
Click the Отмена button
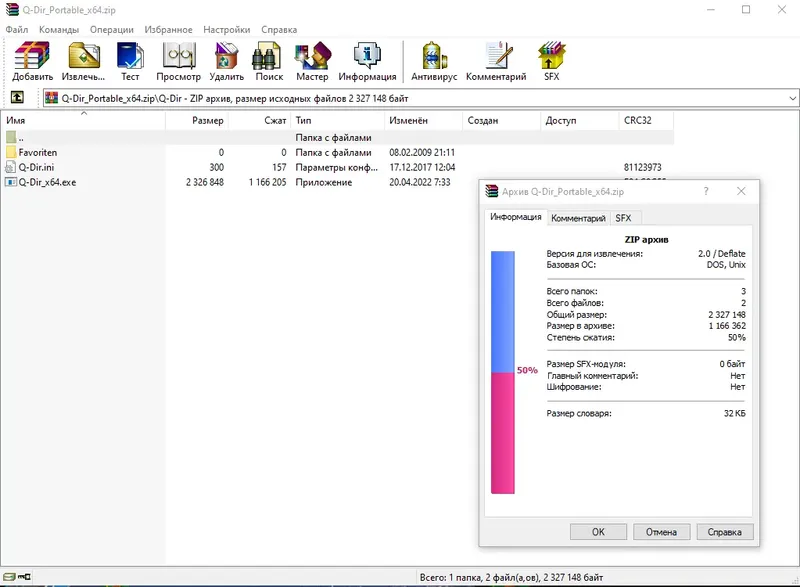point(661,531)
